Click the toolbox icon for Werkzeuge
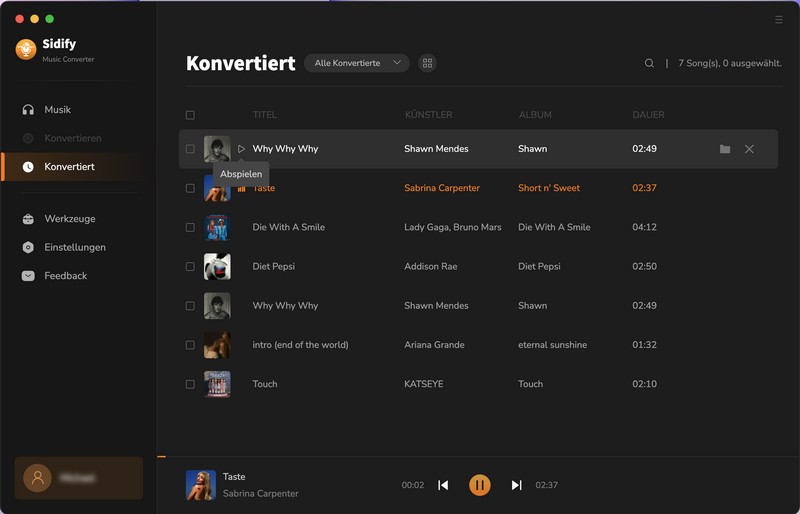 (x=28, y=219)
